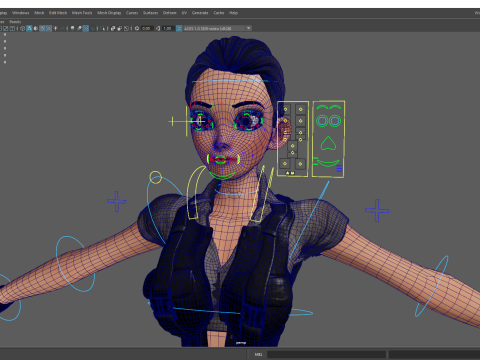Open the Mesh Display menu
480x360 pixels.
(109, 13)
